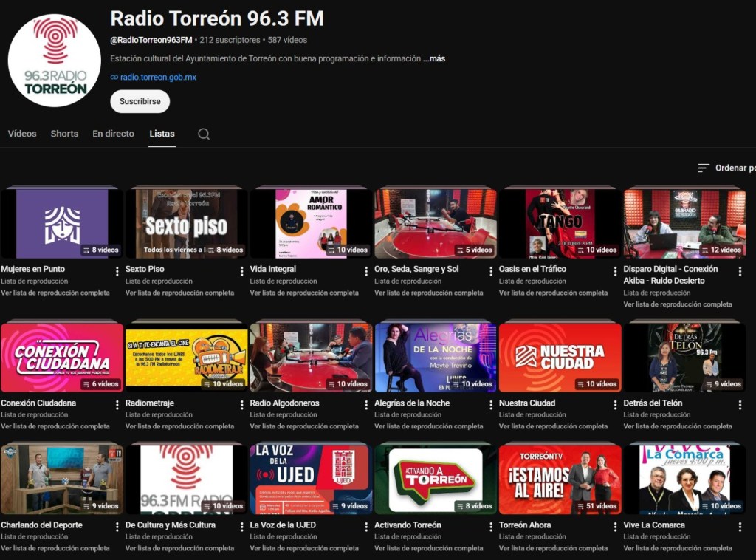This screenshot has height=560, width=756.
Task: Open the channel search magnifier icon
Action: 204,134
